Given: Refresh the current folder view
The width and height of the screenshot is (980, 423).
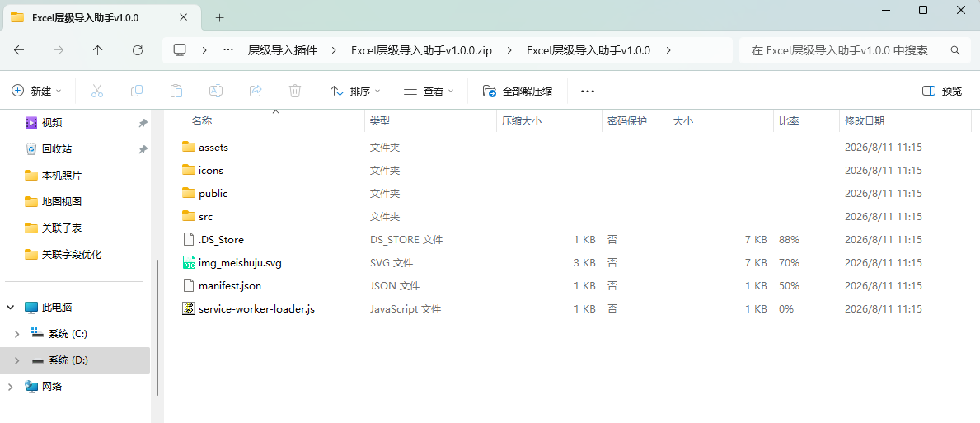Looking at the screenshot, I should [x=138, y=50].
